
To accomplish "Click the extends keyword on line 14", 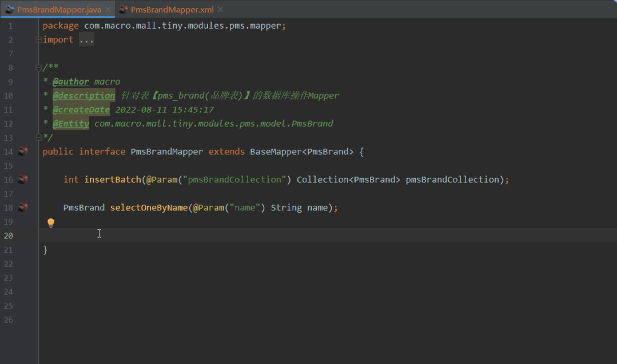I will [226, 152].
